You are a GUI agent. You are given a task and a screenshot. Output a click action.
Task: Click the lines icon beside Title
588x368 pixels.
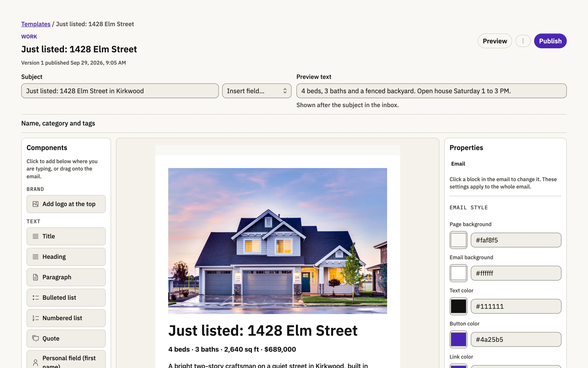click(x=36, y=236)
